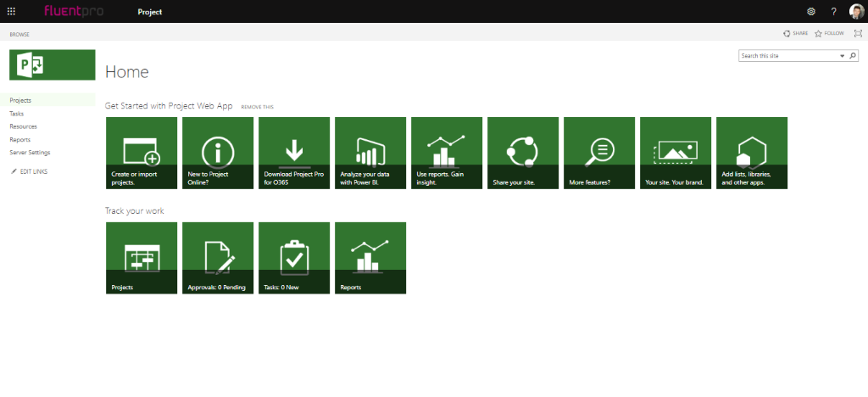Open Create or import projects tile
868x397 pixels.
[x=142, y=153]
